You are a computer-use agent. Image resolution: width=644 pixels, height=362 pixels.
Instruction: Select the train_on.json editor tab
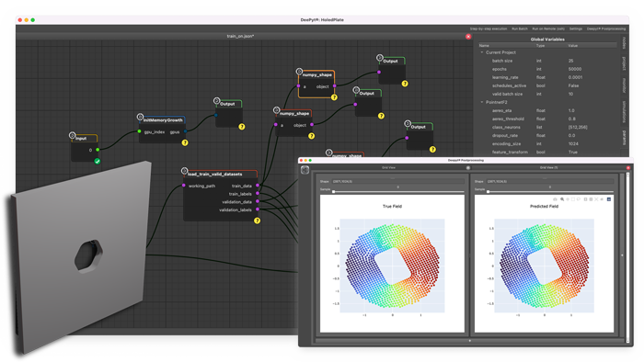[x=240, y=37]
